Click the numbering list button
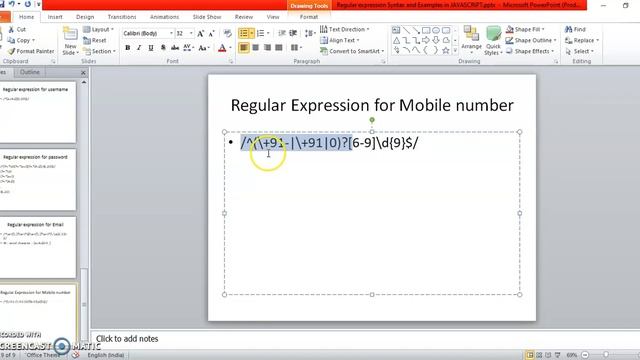 (260, 33)
